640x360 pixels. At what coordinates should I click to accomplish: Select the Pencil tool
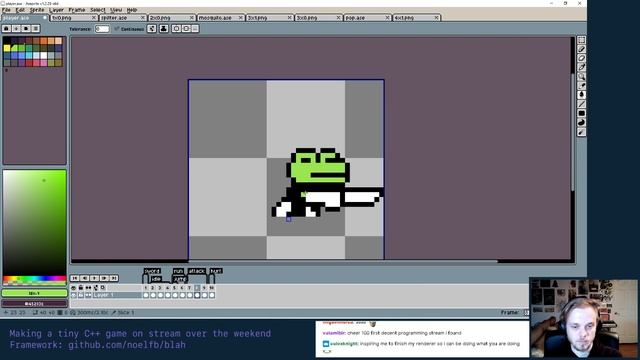click(x=581, y=49)
